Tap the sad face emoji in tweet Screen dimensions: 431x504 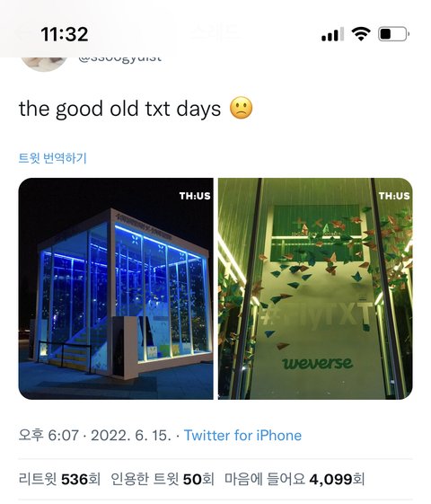click(x=242, y=108)
